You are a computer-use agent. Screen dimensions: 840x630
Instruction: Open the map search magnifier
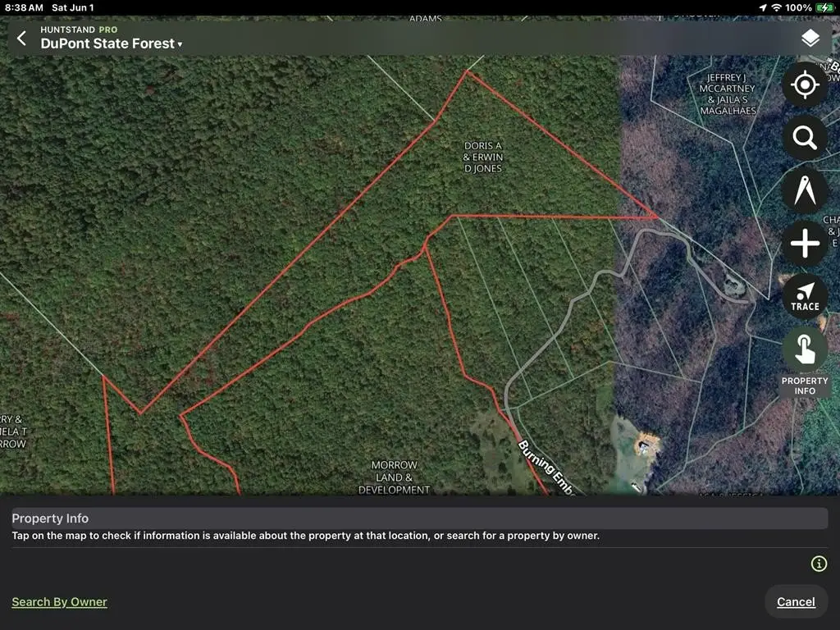coord(804,137)
